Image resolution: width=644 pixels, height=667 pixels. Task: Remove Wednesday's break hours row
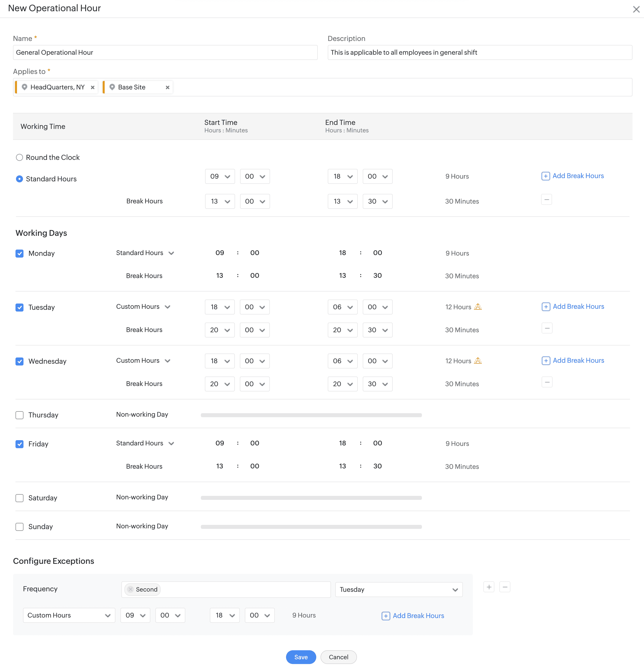[547, 382]
